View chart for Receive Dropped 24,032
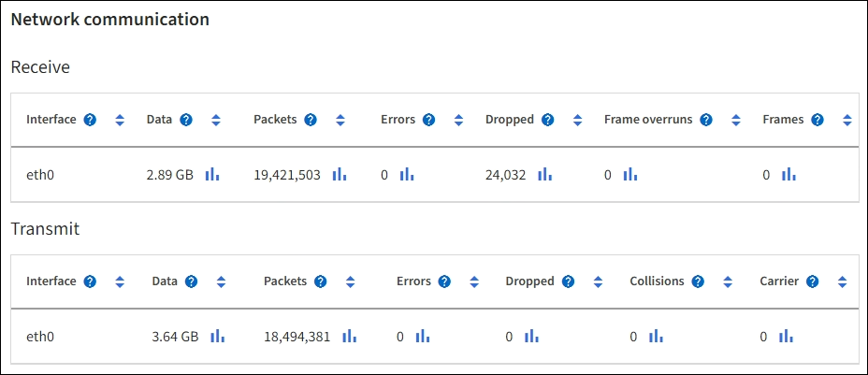 544,174
